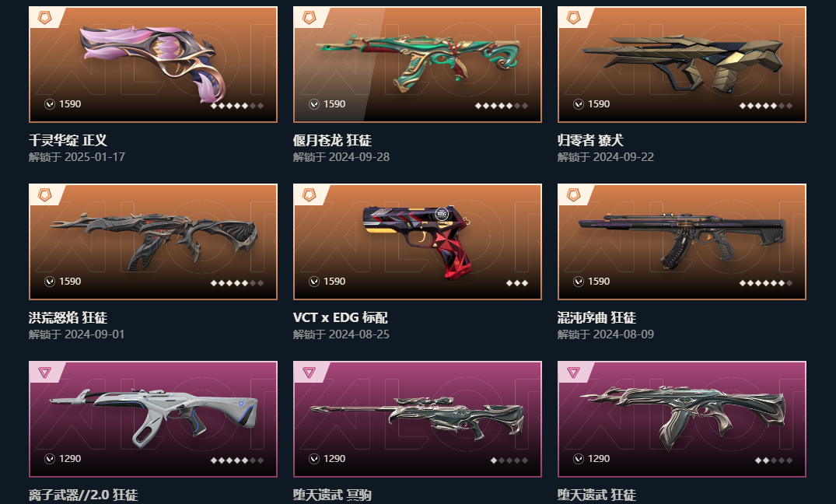The image size is (836, 504).
Task: Click the pink triangle badge on 堕天遗武 狂徒 card
Action: coord(574,373)
